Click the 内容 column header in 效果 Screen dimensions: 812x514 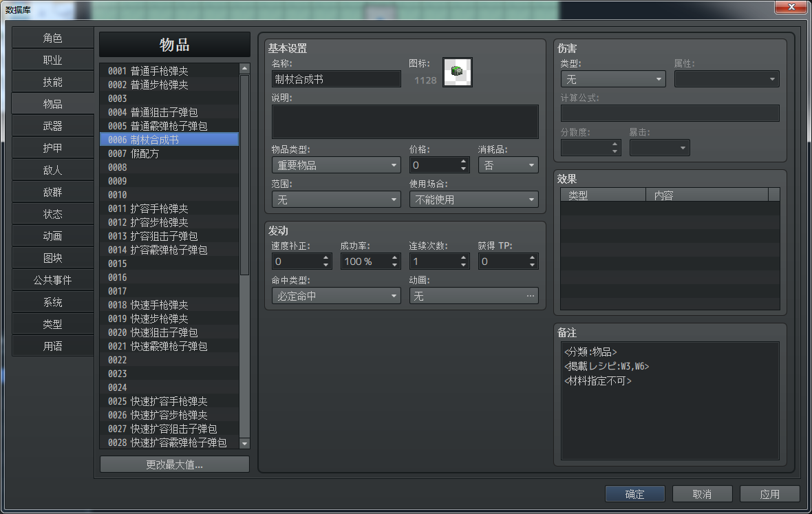pyautogui.click(x=707, y=195)
